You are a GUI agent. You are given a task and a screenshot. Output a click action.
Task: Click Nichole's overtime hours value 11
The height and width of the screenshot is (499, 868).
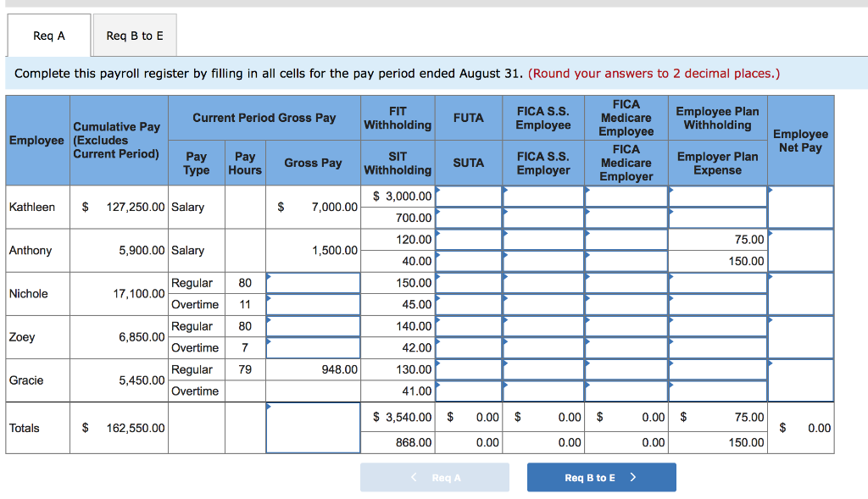[245, 305]
